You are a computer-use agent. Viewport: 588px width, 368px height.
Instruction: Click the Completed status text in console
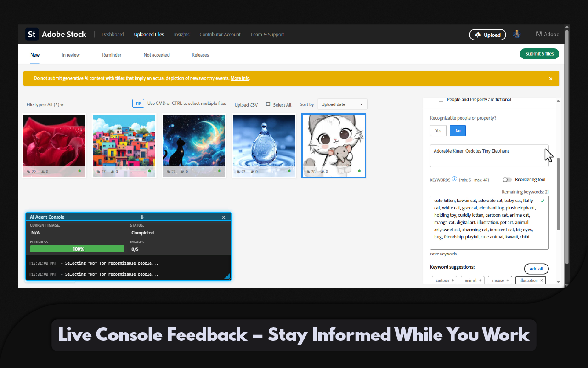(x=142, y=233)
